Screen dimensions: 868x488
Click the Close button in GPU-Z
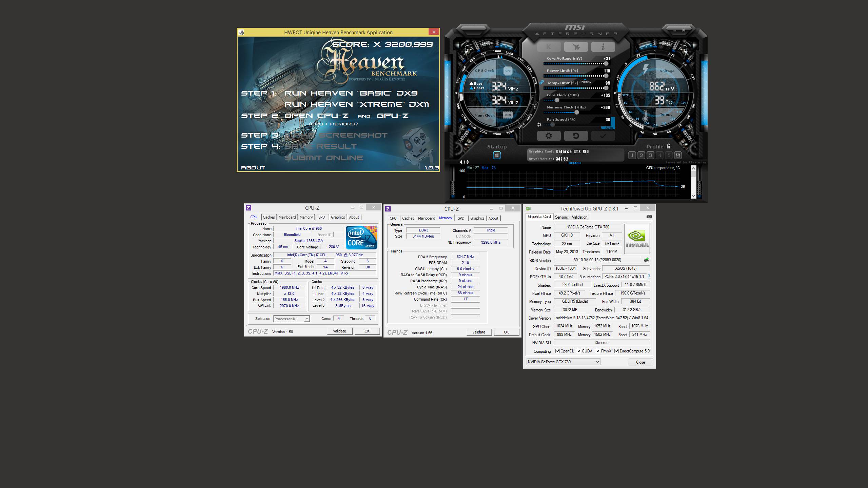[x=640, y=362]
